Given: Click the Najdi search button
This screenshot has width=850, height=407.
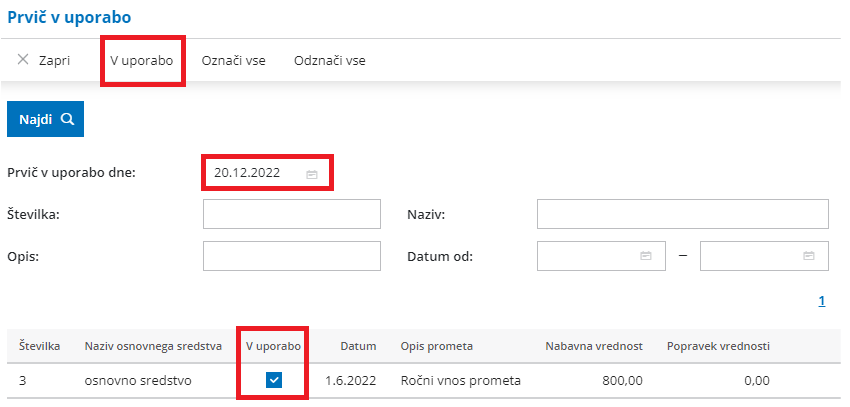Looking at the screenshot, I should coord(46,119).
